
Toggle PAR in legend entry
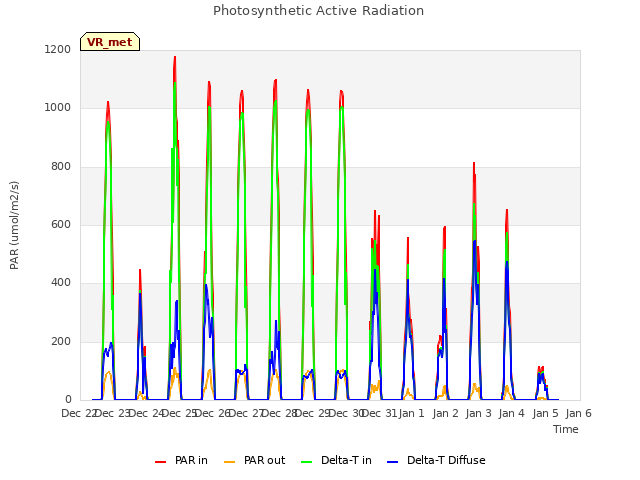(181, 460)
